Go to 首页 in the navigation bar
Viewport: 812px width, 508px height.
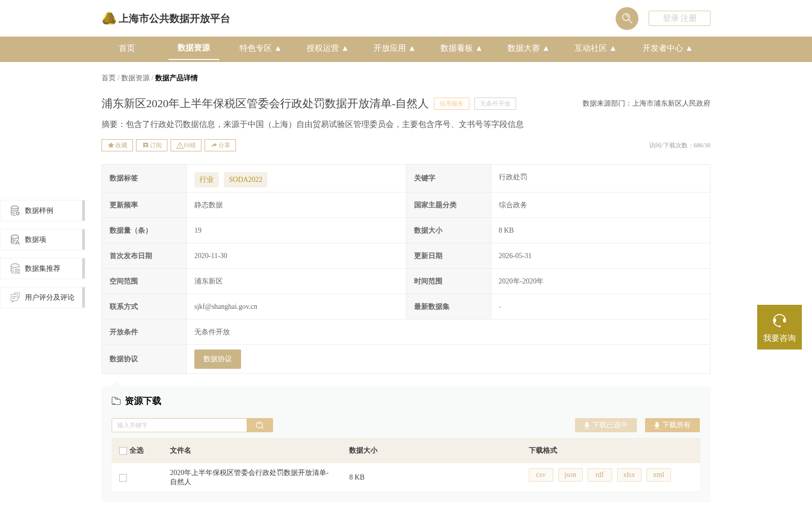[127, 48]
